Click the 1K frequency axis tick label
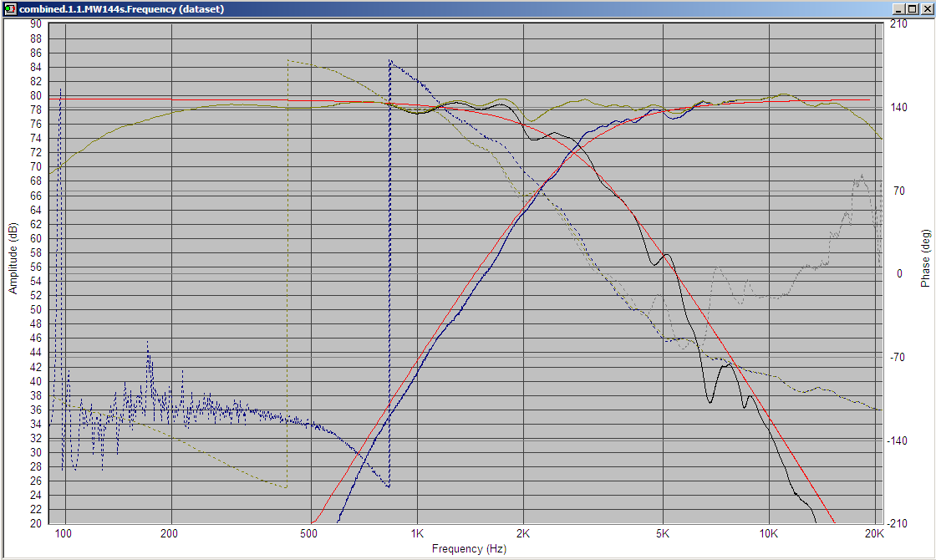 (417, 533)
